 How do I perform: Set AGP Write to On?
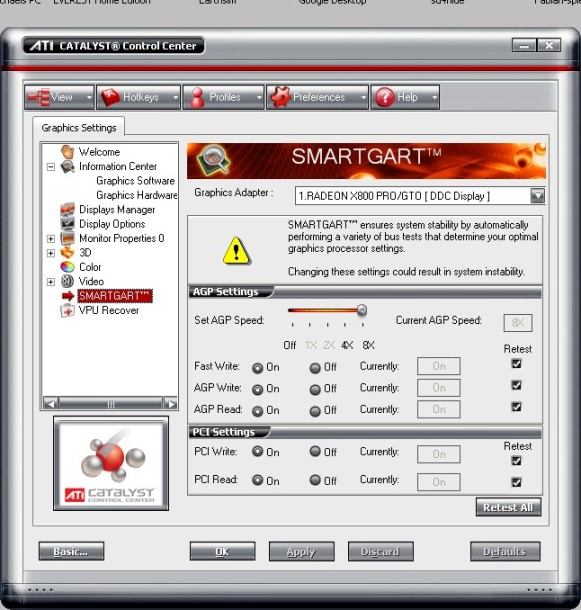coord(257,389)
